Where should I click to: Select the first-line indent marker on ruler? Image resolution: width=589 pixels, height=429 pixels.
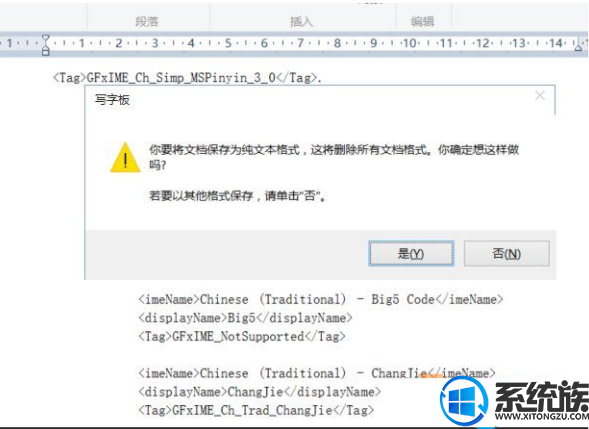45,39
